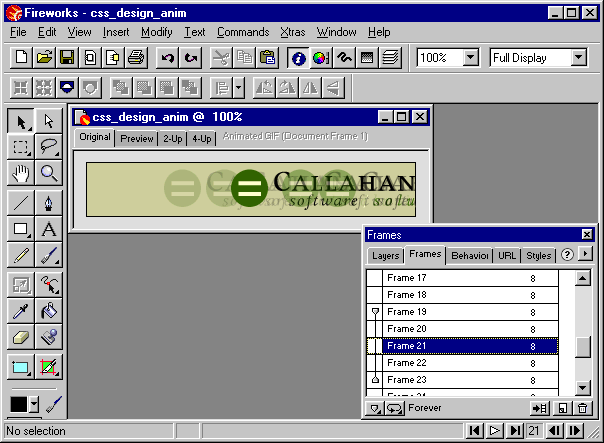Select the Zoom magnifier tool

(49, 173)
